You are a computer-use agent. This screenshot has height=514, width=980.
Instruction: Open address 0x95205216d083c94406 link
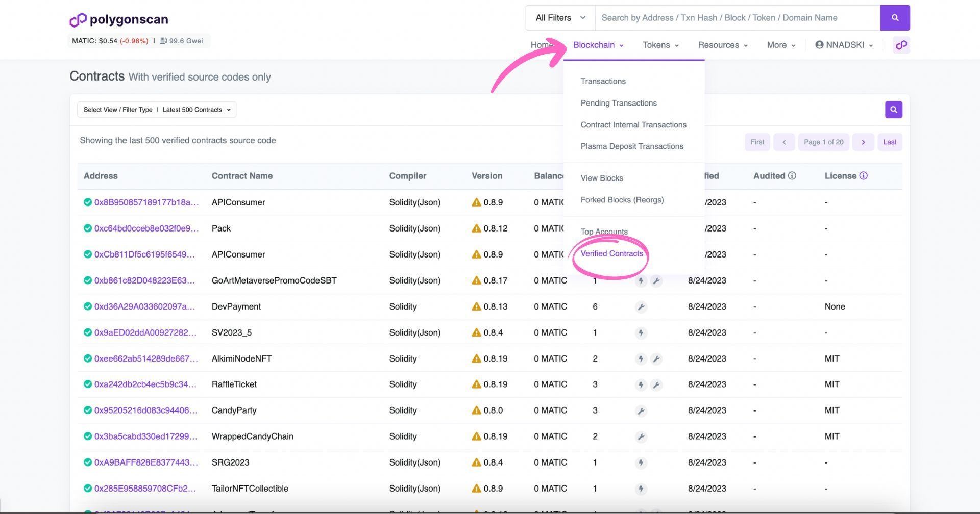point(145,410)
